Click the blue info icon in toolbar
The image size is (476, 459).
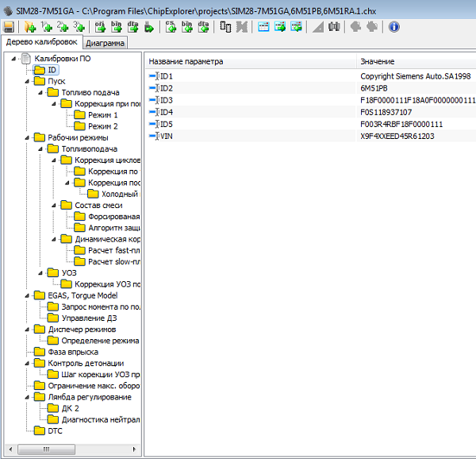pos(394,26)
